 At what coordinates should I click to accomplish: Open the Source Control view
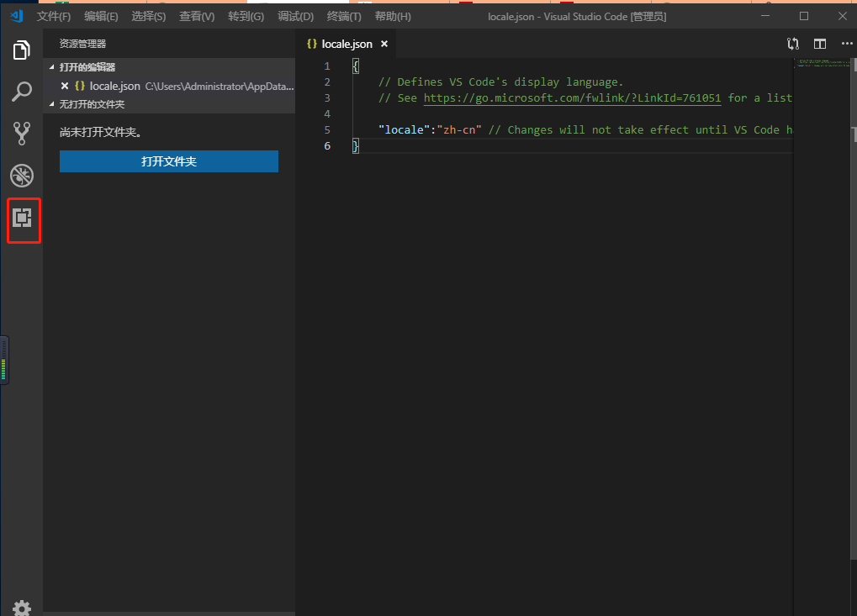[21, 134]
